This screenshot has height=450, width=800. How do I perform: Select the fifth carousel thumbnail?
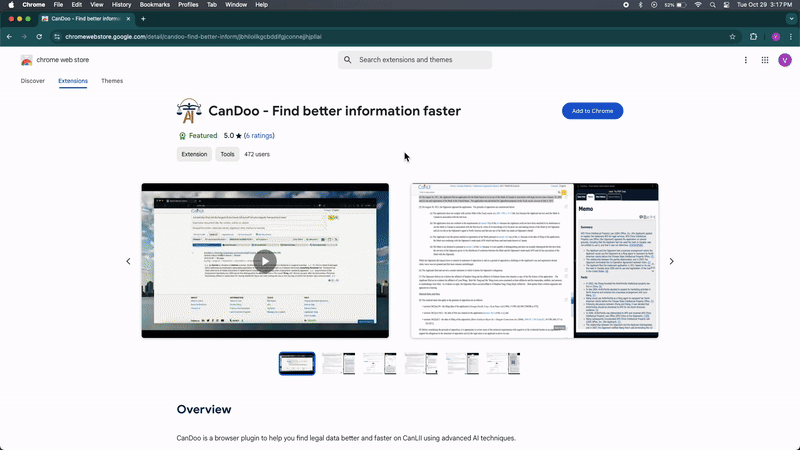(462, 364)
